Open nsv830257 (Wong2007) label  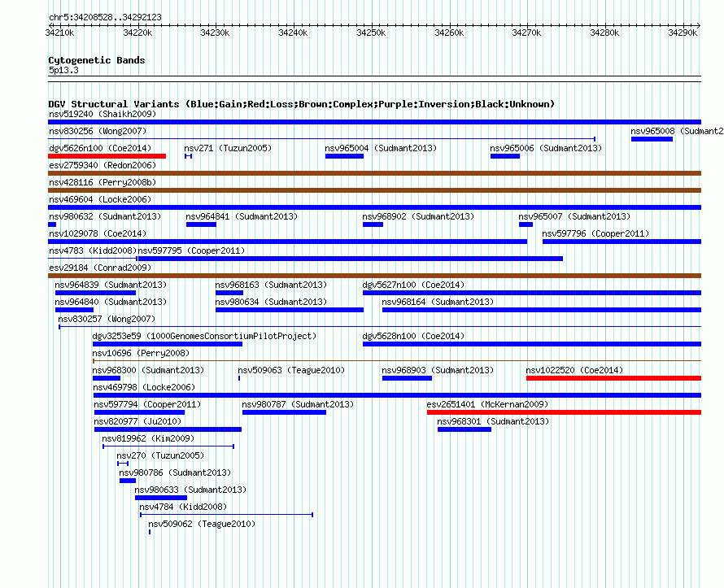pyautogui.click(x=107, y=319)
